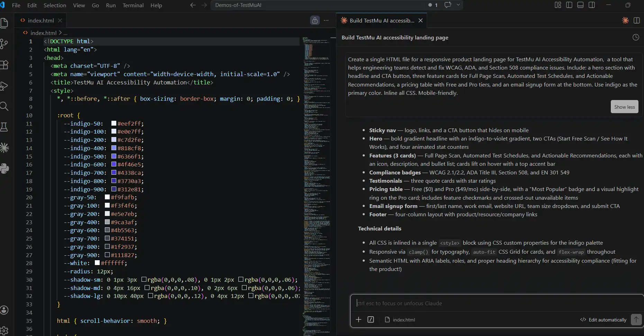This screenshot has width=644, height=336.
Task: Toggle the Edit automatically mode
Action: (603, 320)
